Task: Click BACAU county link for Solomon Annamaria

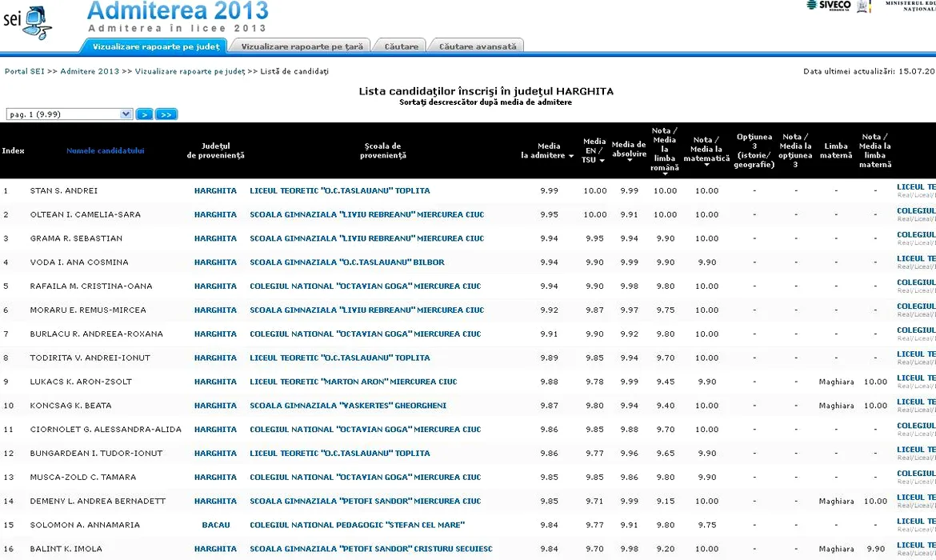Action: 215,526
